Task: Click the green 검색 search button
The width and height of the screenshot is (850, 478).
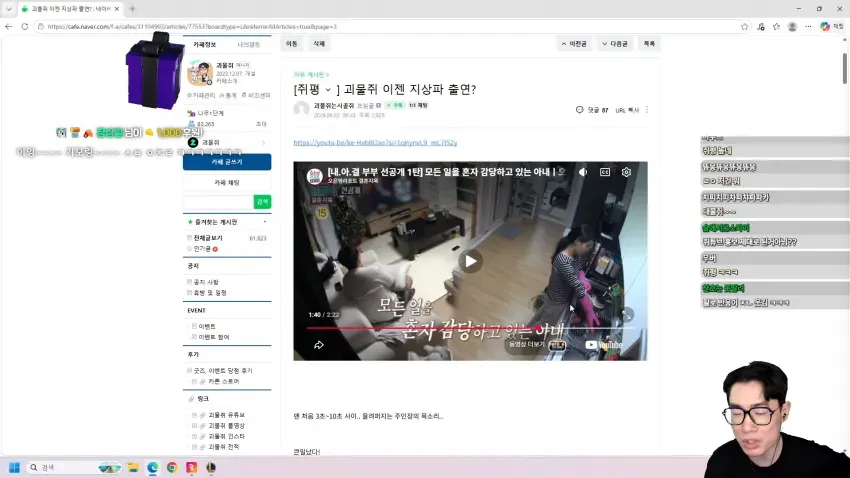Action: (262, 202)
